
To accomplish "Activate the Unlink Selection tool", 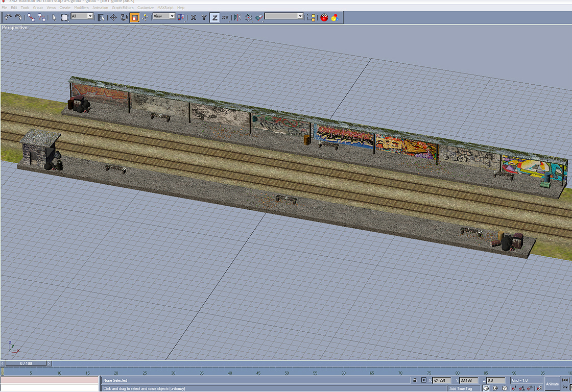I will tap(41, 17).
